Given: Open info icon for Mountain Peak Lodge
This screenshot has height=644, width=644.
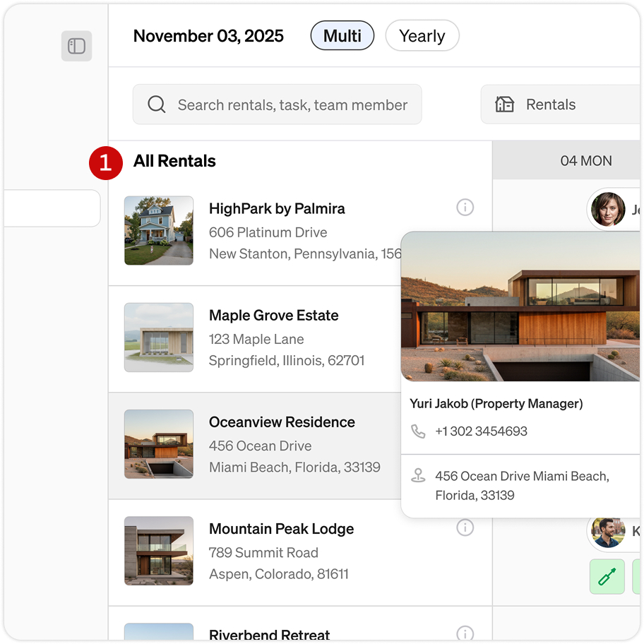Looking at the screenshot, I should pyautogui.click(x=465, y=527).
